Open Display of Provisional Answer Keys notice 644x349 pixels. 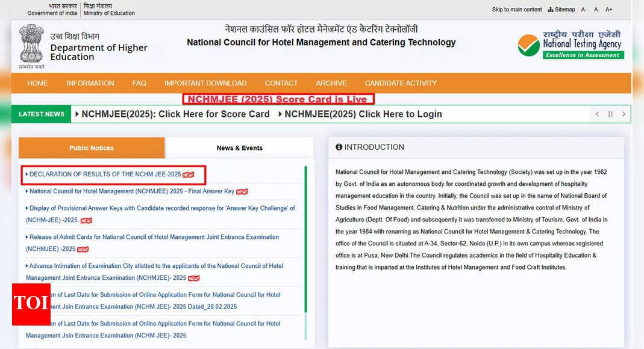click(x=160, y=214)
